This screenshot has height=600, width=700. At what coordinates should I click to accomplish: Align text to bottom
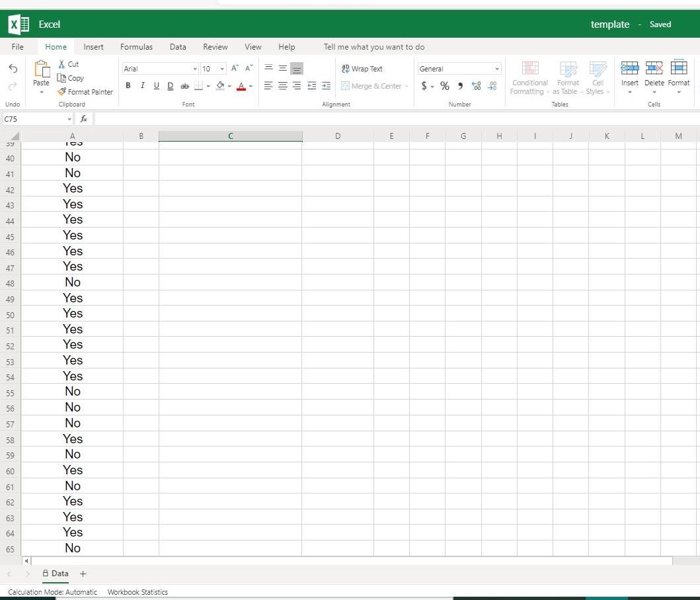(x=296, y=68)
